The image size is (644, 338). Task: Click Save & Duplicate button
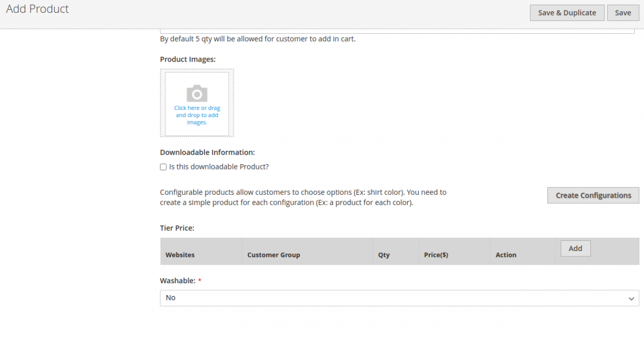(567, 13)
